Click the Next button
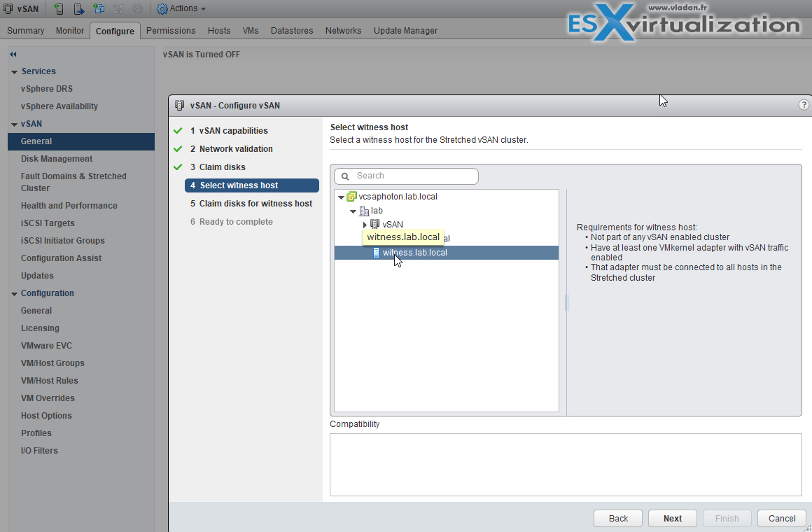812x532 pixels. (x=673, y=518)
